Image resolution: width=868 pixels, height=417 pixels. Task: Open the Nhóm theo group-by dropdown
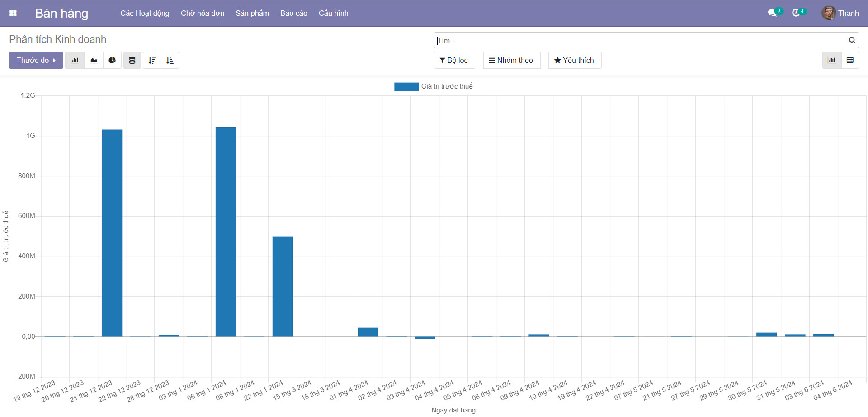pyautogui.click(x=511, y=60)
